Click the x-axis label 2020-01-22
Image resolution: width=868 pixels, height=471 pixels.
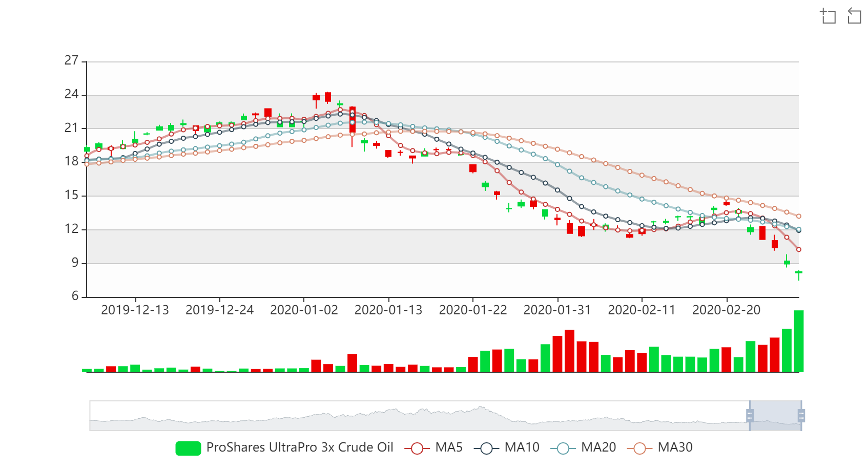click(473, 310)
